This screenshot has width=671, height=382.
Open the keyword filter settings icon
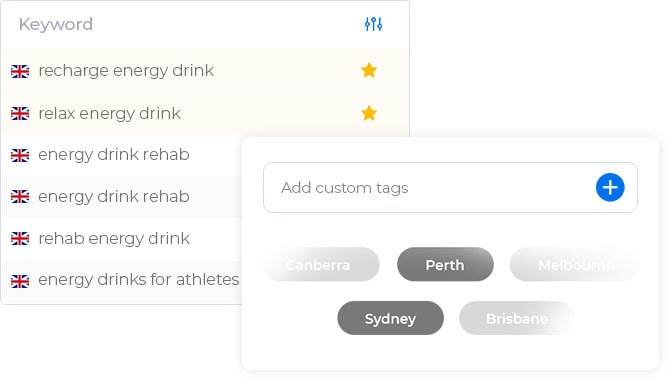coord(373,24)
